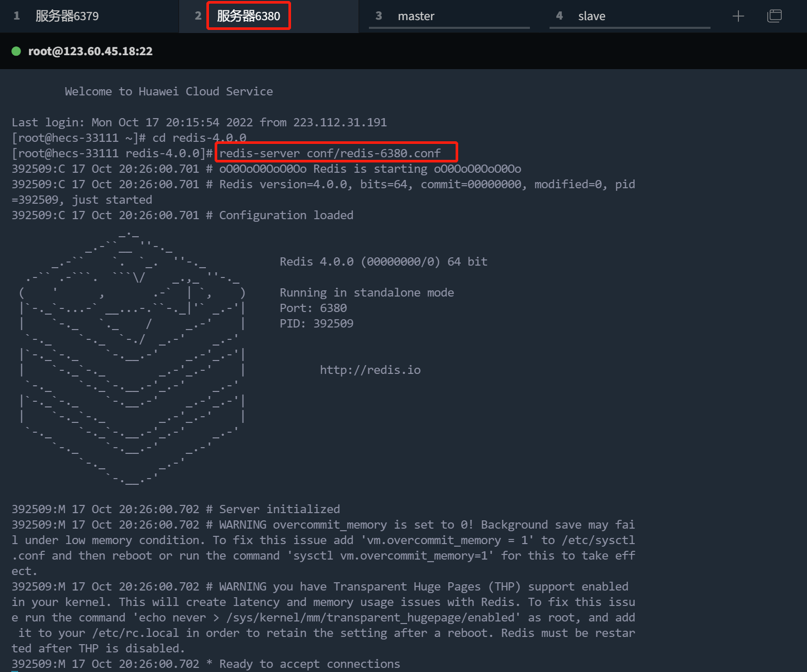The width and height of the screenshot is (807, 672).
Task: Open the http://redis.io link
Action: (x=370, y=370)
